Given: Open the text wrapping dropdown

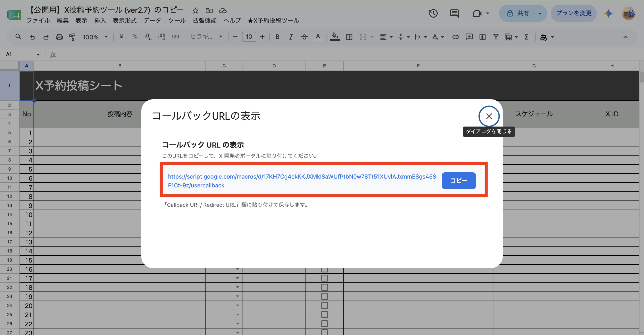Looking at the screenshot, I should (x=421, y=37).
